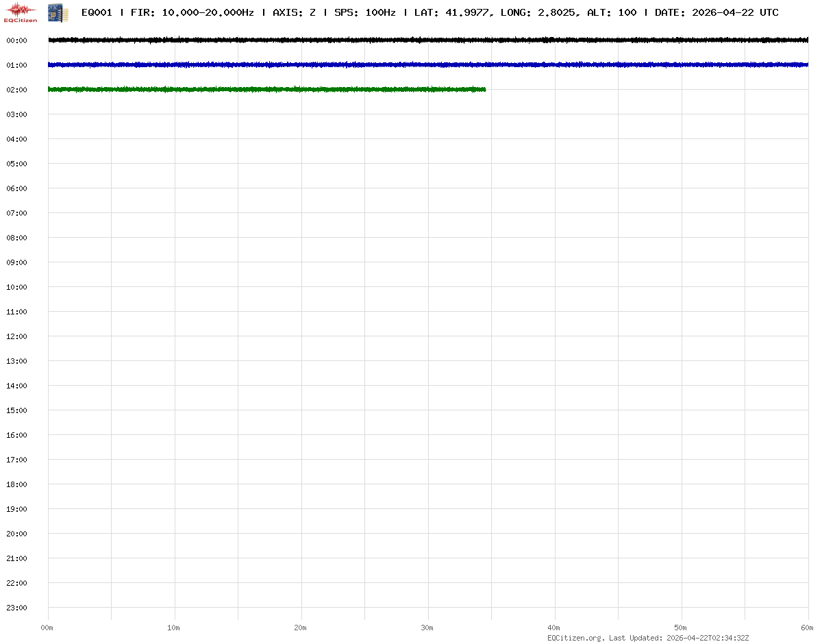
Task: Click the EQCitizen red waveform logo
Action: point(21,12)
